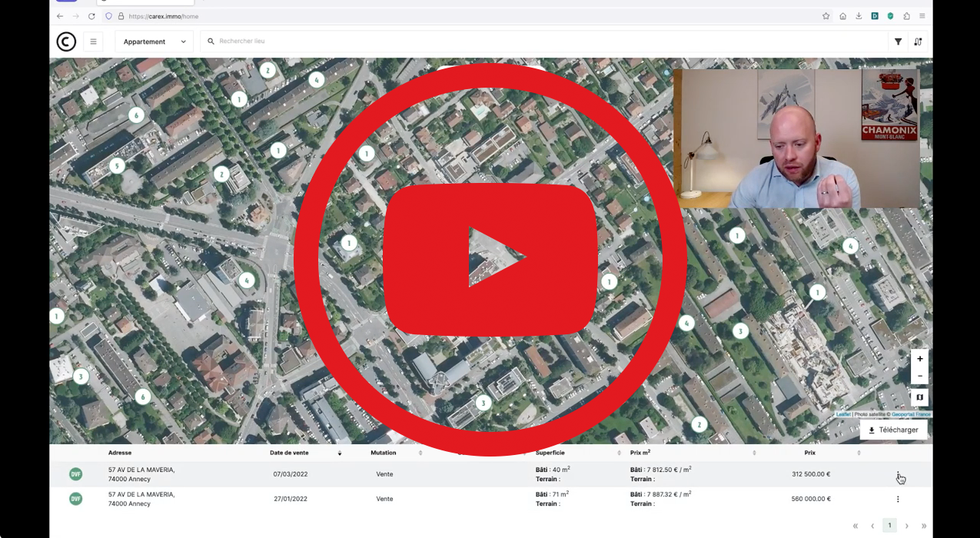Screen dimensions: 980x538
Task: Click the Télécharger button
Action: click(893, 430)
